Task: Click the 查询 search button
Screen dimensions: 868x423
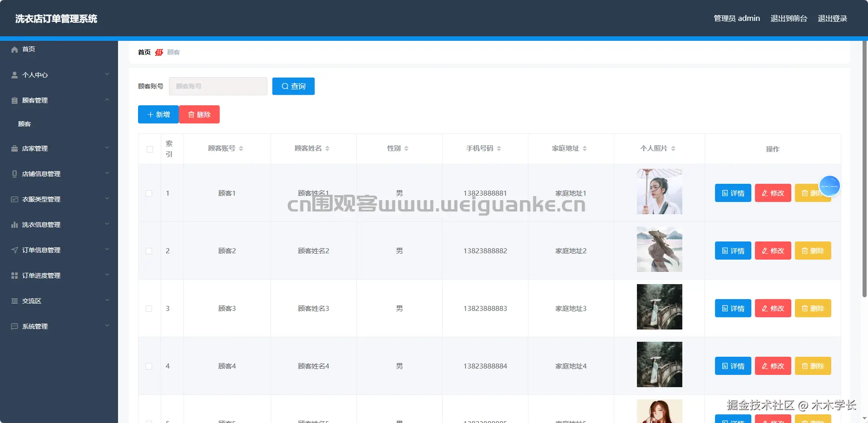Action: click(x=293, y=86)
